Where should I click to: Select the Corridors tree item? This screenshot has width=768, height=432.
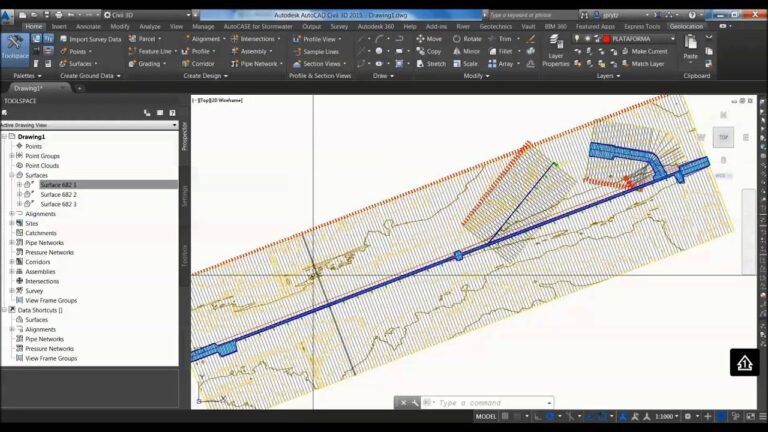(37, 262)
